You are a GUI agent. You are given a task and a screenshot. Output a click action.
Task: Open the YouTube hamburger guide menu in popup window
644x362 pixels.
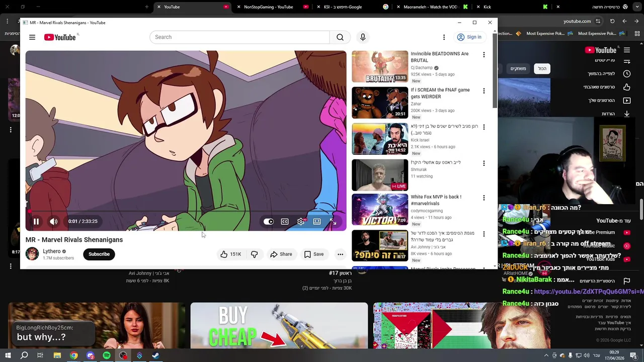tap(32, 37)
